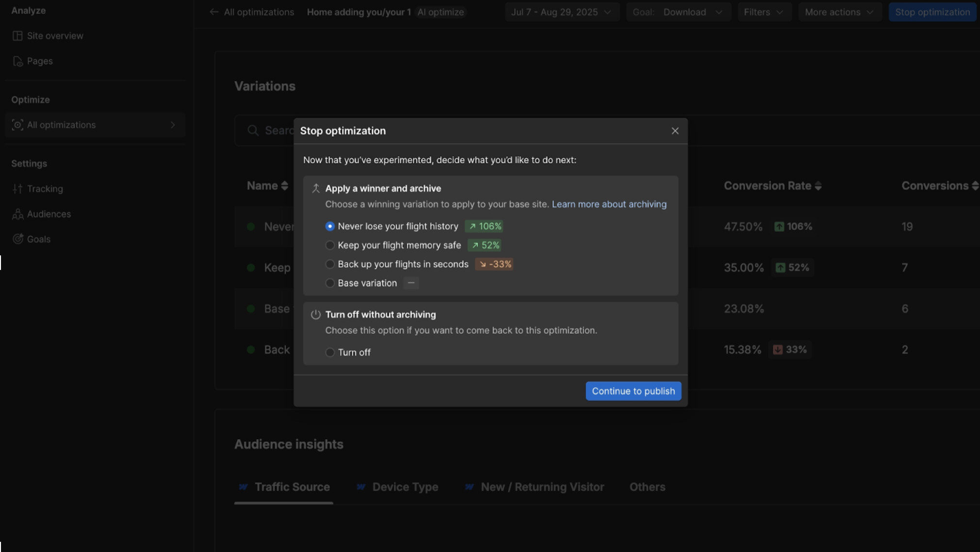Click the Pages icon in sidebar

coord(17,61)
